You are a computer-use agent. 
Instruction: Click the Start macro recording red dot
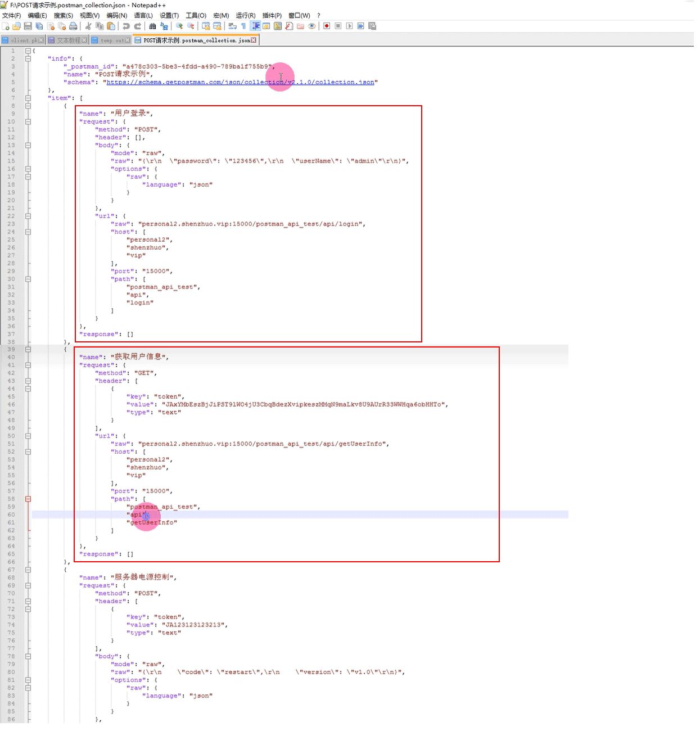point(327,26)
